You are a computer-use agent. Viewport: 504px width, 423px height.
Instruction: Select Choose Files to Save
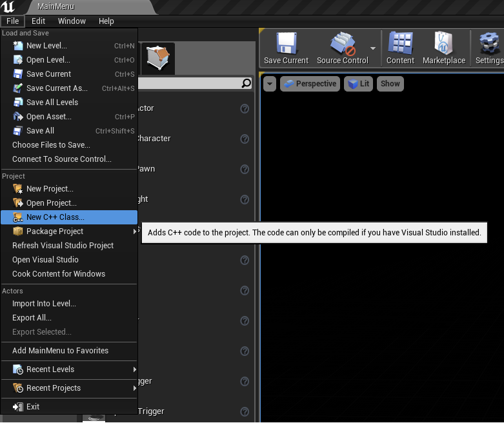[x=69, y=145]
